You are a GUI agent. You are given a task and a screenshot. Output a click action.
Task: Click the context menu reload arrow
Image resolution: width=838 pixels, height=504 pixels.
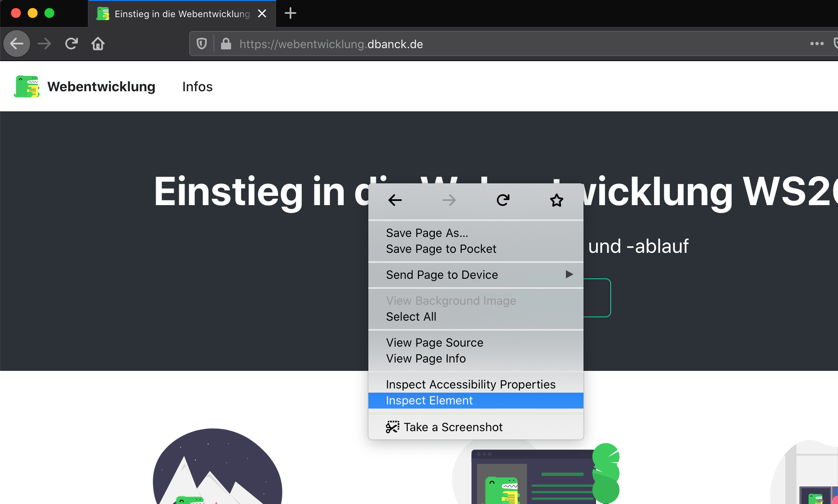(x=503, y=200)
